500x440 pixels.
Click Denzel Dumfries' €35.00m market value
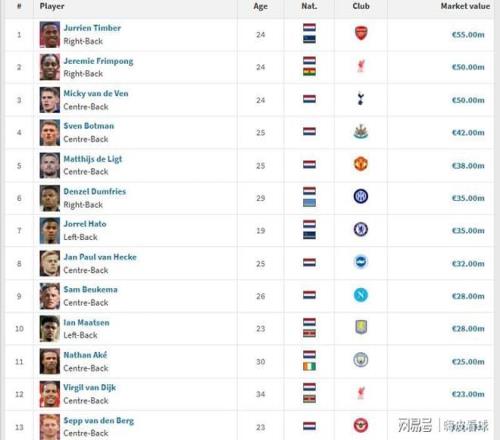[x=468, y=198]
